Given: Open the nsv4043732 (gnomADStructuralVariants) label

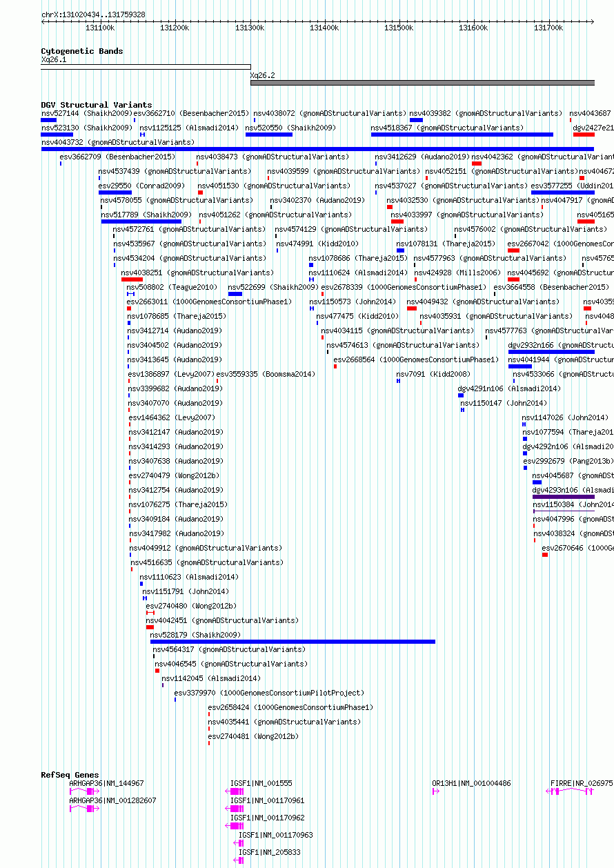Looking at the screenshot, I should click(118, 142).
